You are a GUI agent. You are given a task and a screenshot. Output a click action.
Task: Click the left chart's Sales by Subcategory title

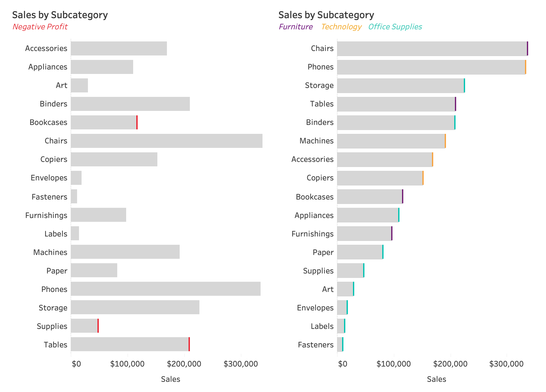click(60, 15)
